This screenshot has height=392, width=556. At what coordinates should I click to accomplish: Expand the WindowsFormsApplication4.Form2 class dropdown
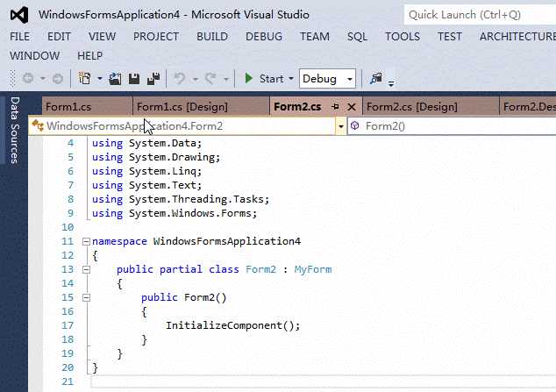point(341,126)
